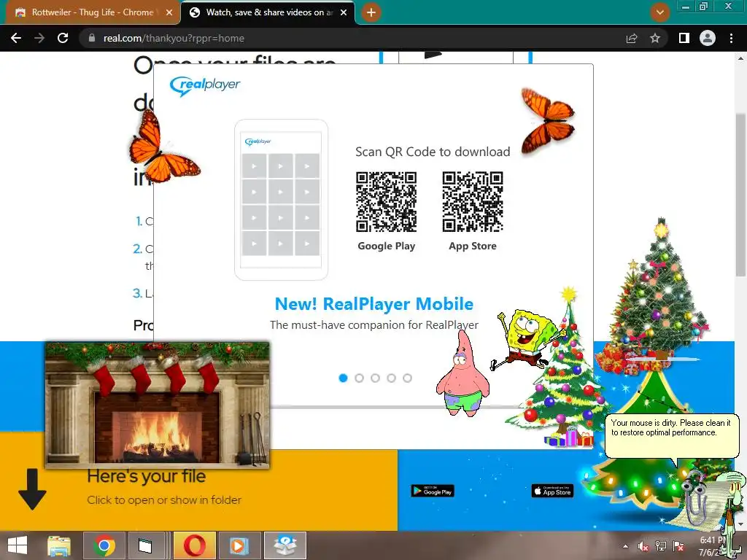Viewport: 747px width, 560px height.
Task: Share this page using share icon
Action: pos(632,38)
